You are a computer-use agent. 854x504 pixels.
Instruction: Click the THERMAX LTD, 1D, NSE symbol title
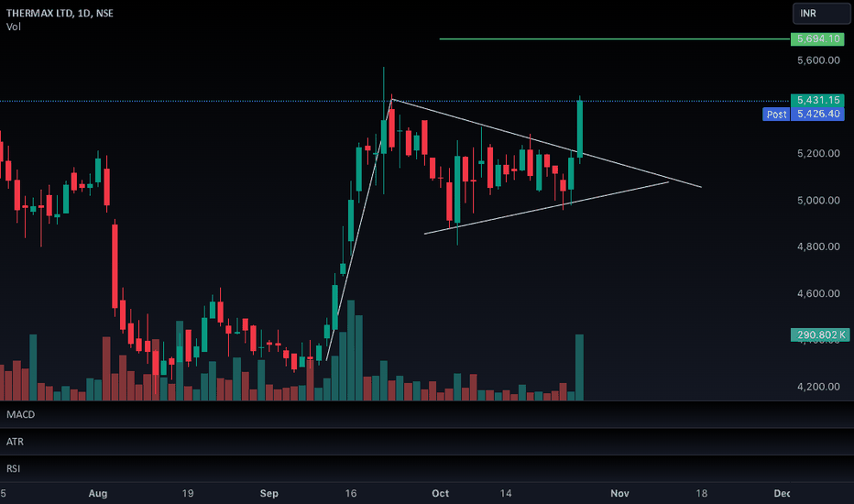(x=60, y=13)
